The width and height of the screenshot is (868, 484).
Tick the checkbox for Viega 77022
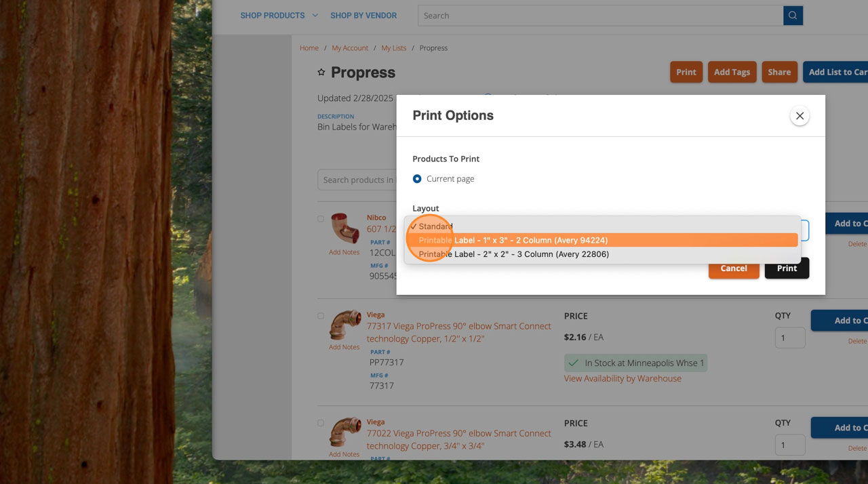point(321,423)
